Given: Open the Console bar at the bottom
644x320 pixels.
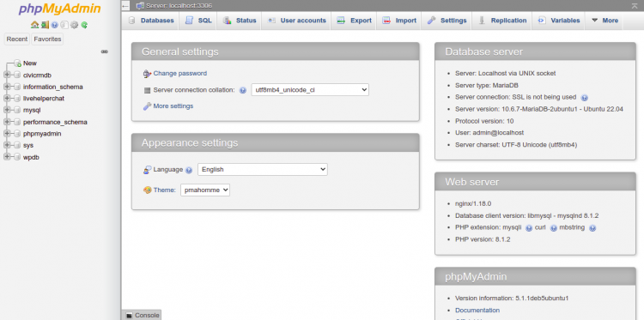Looking at the screenshot, I should (x=142, y=315).
